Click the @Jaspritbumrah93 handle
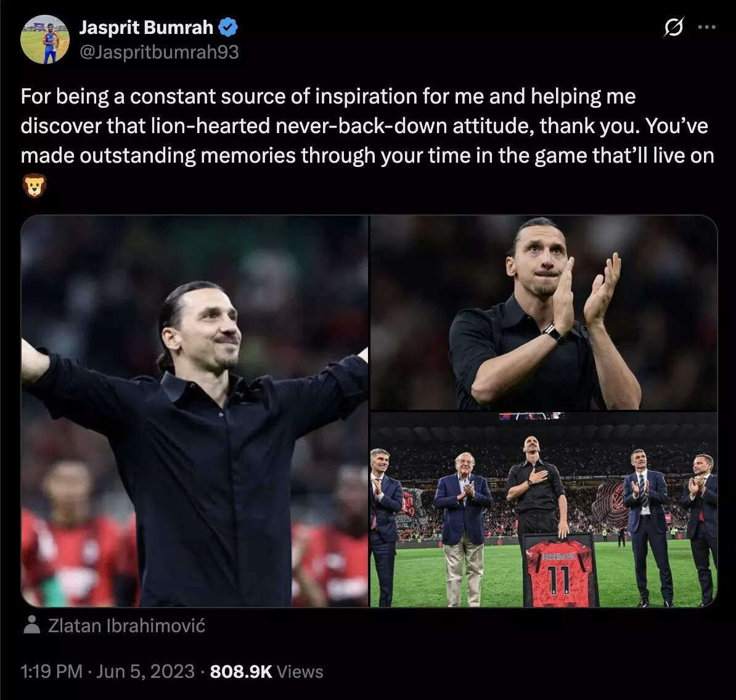 (159, 52)
